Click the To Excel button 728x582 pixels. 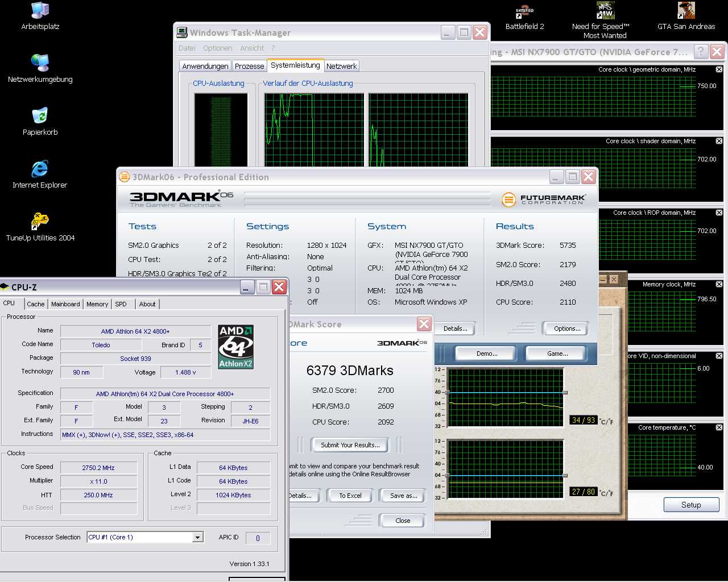click(350, 496)
